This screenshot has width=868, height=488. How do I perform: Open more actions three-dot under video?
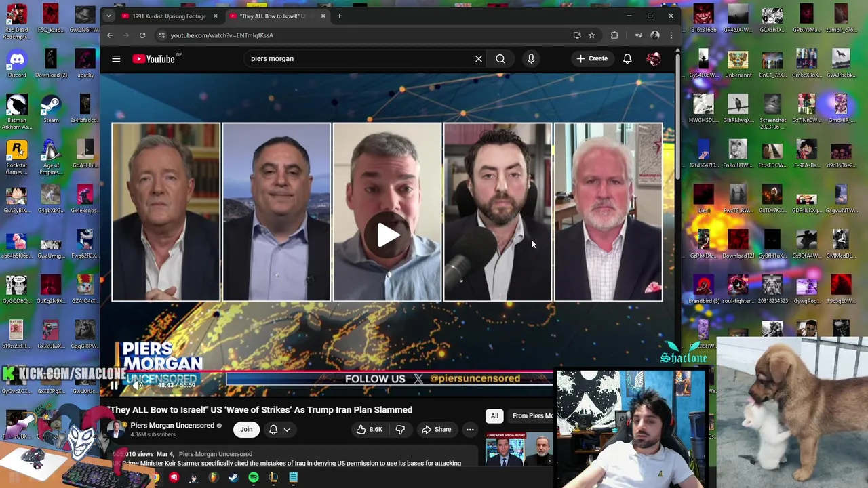(x=470, y=429)
